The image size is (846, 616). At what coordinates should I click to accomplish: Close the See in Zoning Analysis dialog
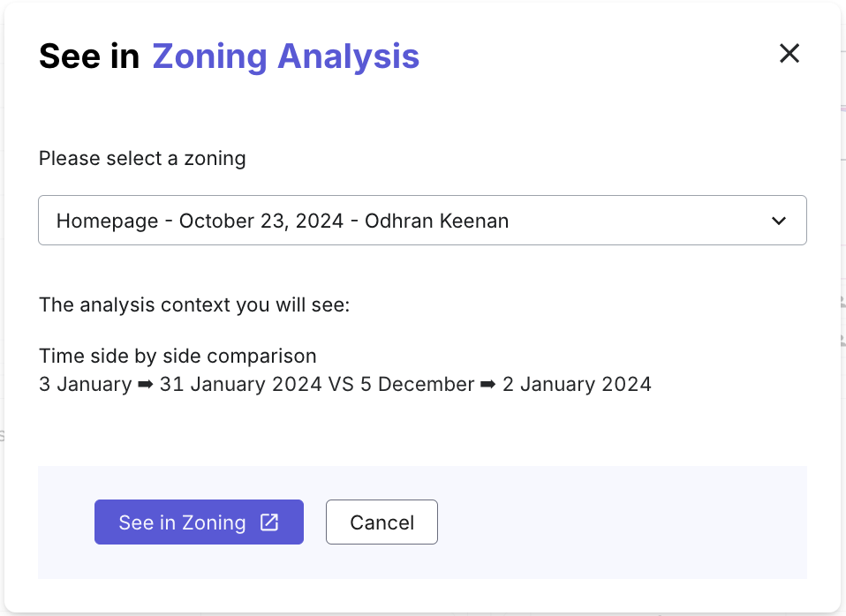tap(789, 54)
